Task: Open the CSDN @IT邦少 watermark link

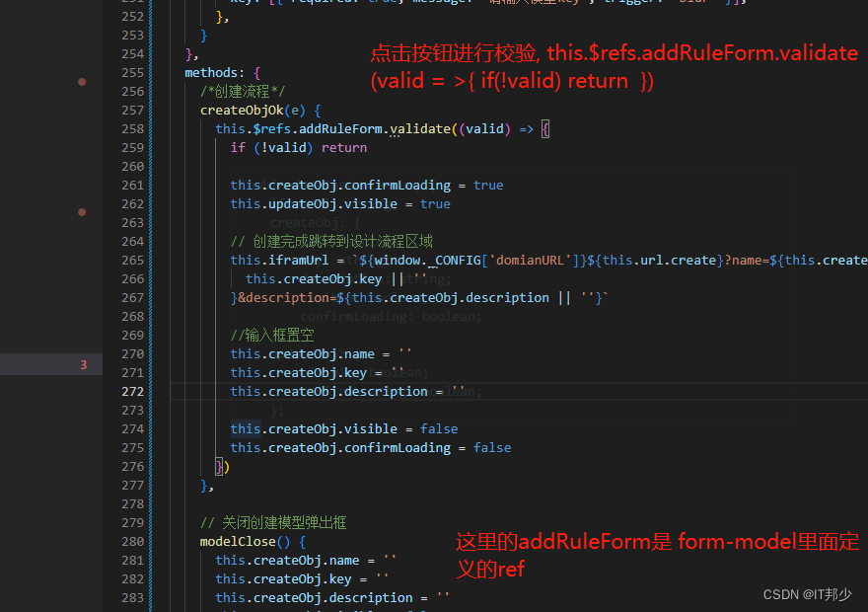Action: pyautogui.click(x=808, y=594)
